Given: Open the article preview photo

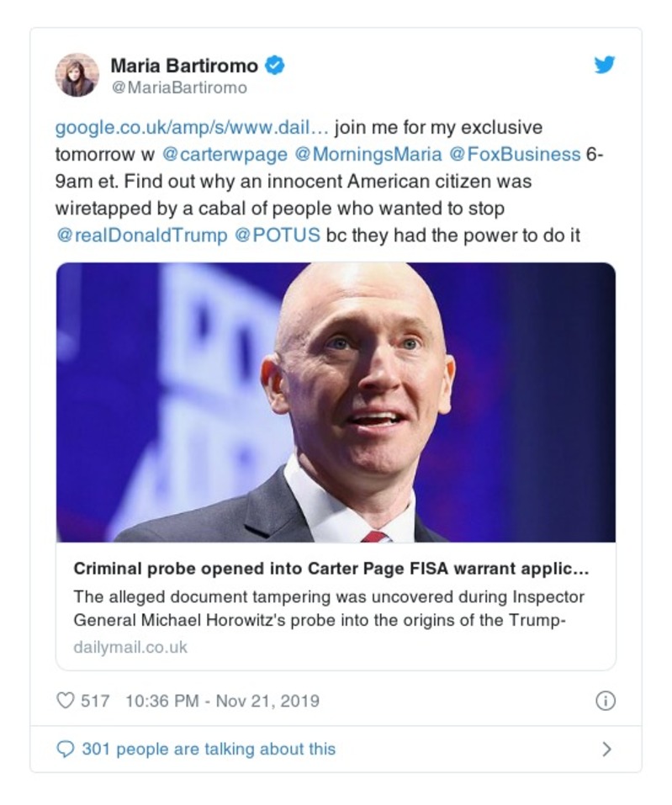Looking at the screenshot, I should click(x=336, y=401).
